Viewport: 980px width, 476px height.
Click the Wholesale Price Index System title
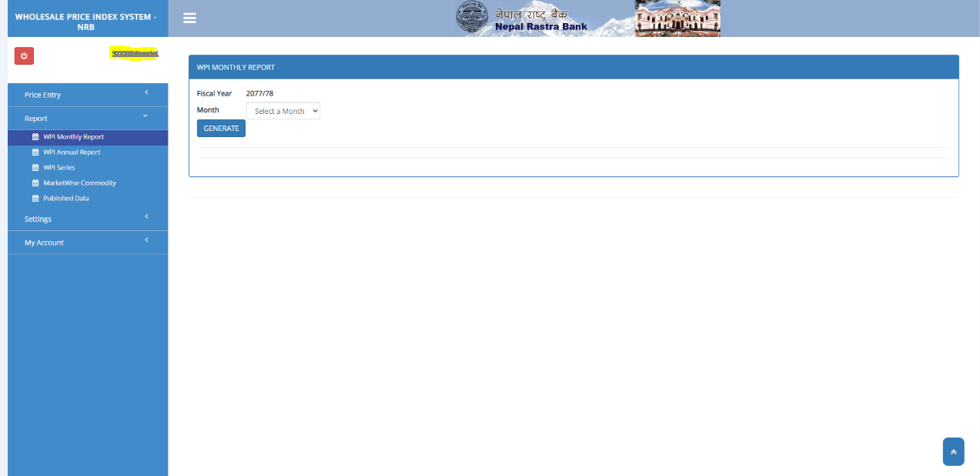point(85,21)
